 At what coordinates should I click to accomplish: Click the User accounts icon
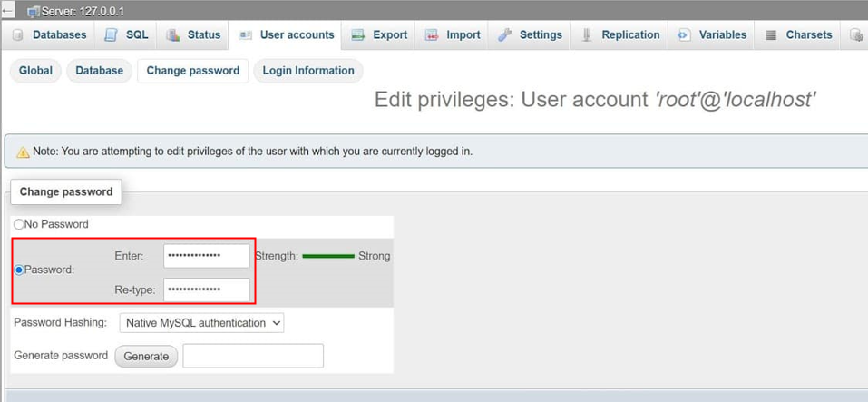pyautogui.click(x=245, y=34)
